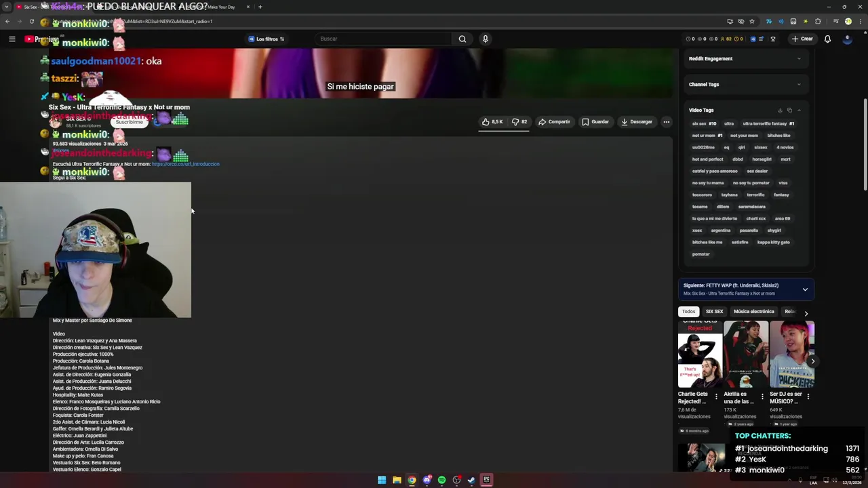
Task: Click the Guardar save button
Action: (x=595, y=122)
